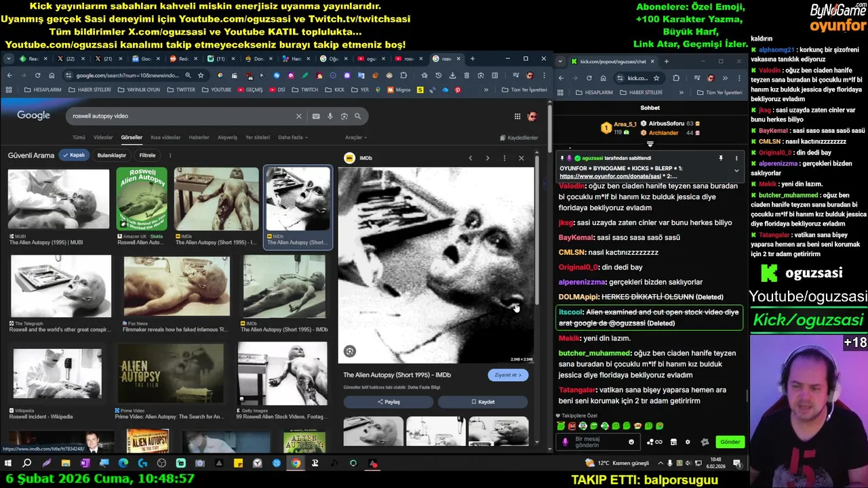
Task: Select SafeSearch Bulanıklaştır option
Action: (111, 155)
